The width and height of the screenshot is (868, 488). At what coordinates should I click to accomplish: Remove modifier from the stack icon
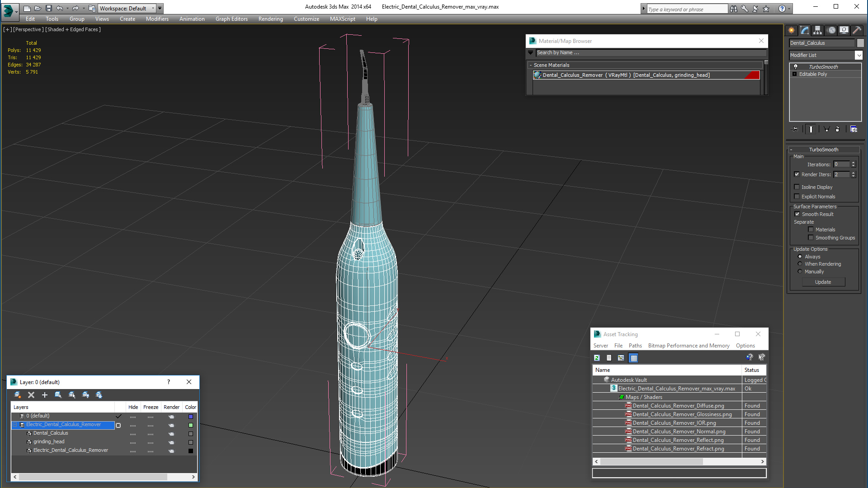click(x=838, y=129)
